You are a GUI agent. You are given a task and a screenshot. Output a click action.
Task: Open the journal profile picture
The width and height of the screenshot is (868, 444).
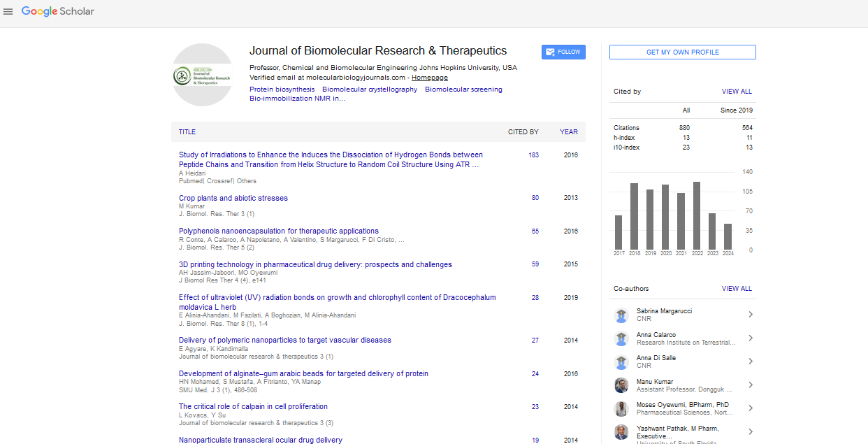coord(203,75)
